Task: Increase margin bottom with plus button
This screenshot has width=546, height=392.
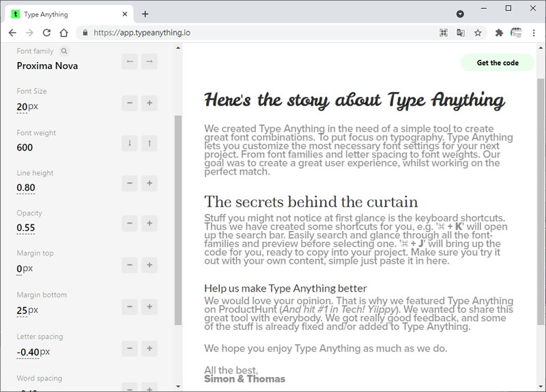Action: 149,307
